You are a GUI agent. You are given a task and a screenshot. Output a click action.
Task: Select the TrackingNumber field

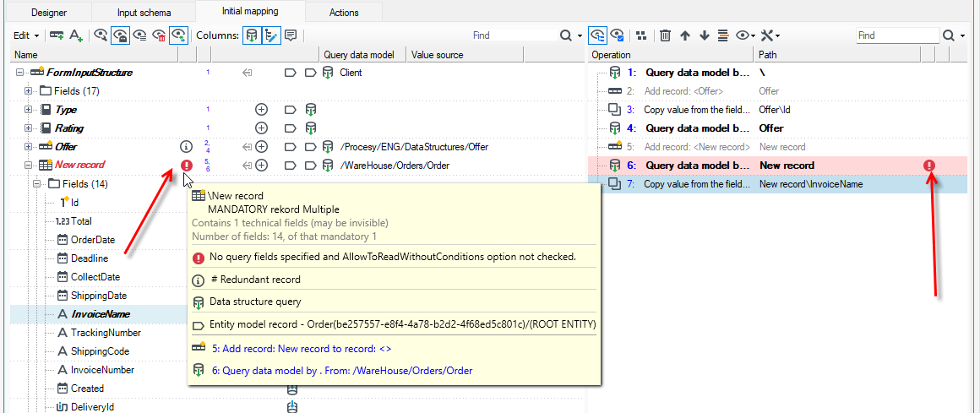106,333
